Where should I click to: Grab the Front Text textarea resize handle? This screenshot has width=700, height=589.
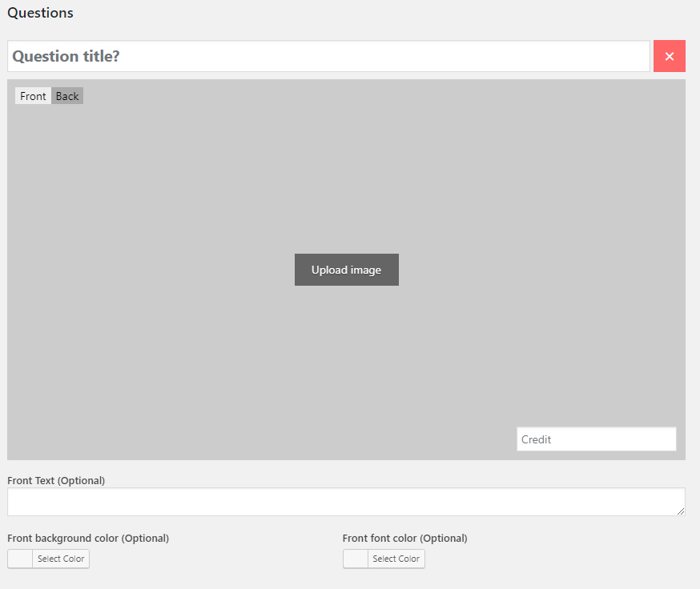(x=681, y=511)
